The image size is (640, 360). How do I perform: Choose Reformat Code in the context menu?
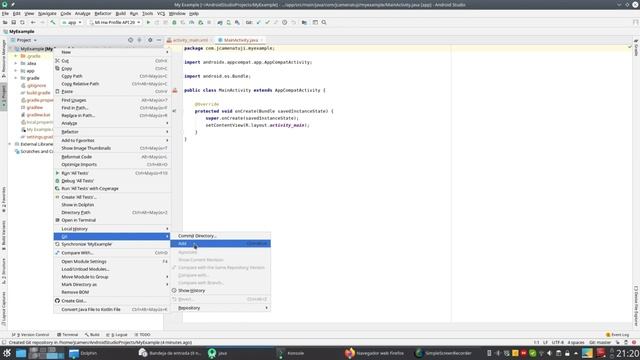click(x=112, y=157)
